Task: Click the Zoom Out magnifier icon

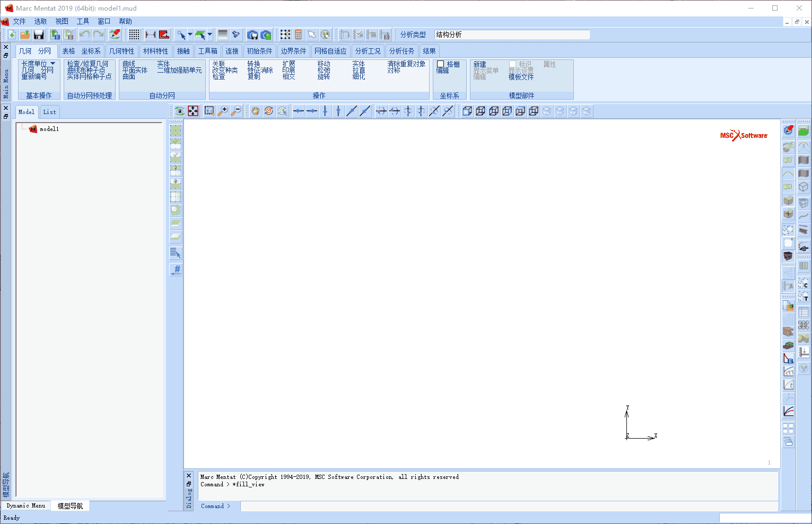Action: tap(237, 111)
